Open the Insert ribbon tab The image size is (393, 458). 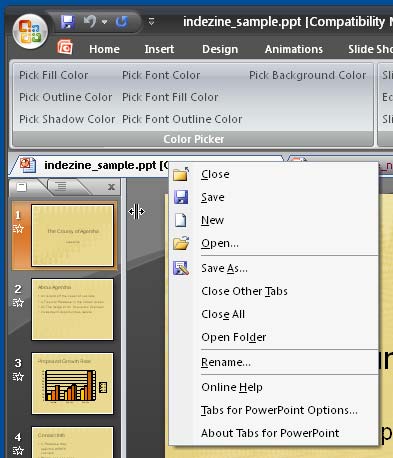pyautogui.click(x=159, y=49)
